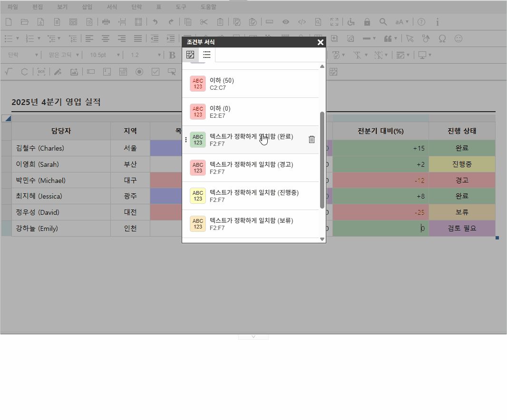Toggle the eye preview icon
This screenshot has width=507, height=420.
click(286, 22)
